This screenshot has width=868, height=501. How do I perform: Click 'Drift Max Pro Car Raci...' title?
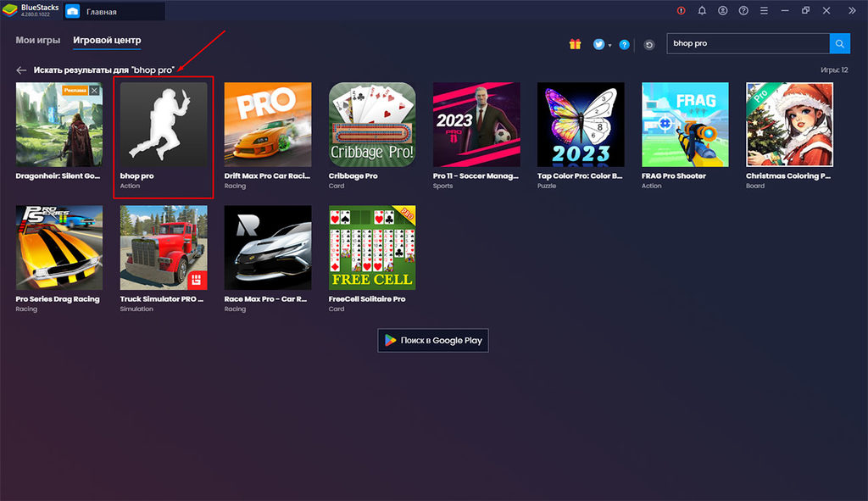point(267,176)
